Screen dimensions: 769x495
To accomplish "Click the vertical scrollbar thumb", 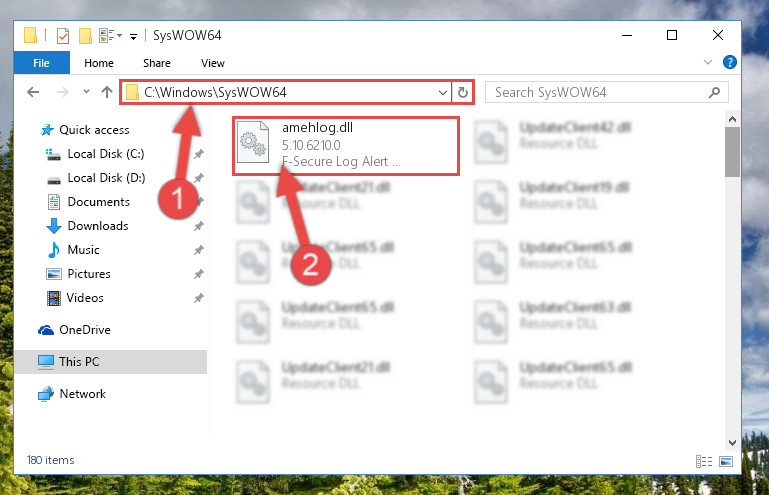I will [x=732, y=152].
